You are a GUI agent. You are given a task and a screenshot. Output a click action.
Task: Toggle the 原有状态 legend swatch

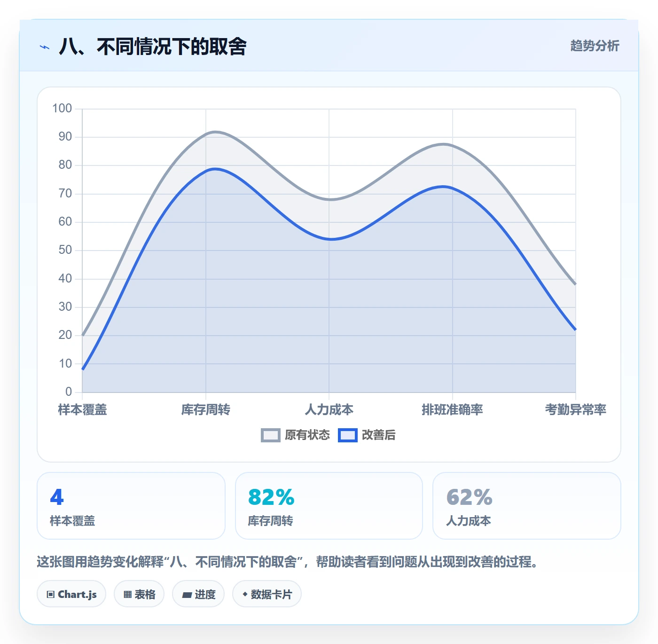click(x=270, y=435)
